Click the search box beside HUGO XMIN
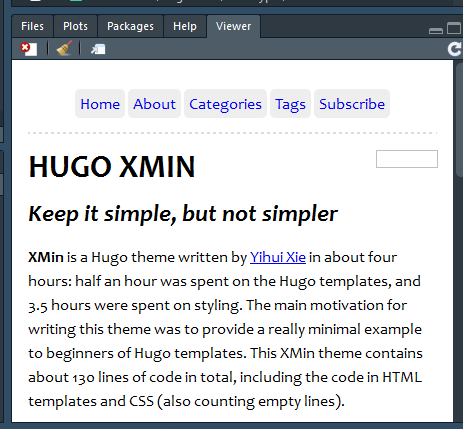The width and height of the screenshot is (463, 429). [x=407, y=159]
